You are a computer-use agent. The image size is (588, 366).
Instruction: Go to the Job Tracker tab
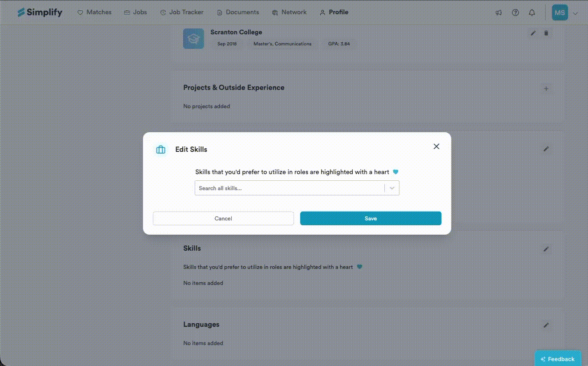pyautogui.click(x=181, y=12)
